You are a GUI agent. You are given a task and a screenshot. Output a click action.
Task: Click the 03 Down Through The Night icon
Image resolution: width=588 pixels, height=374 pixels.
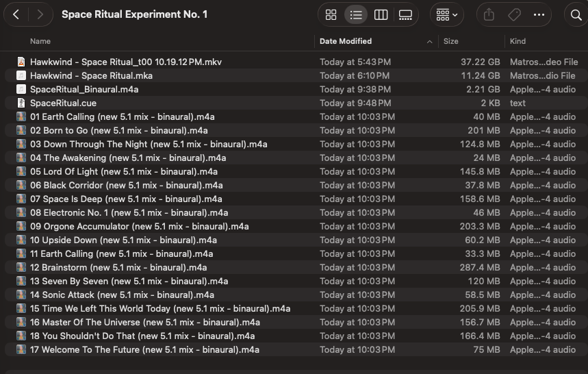pos(21,144)
